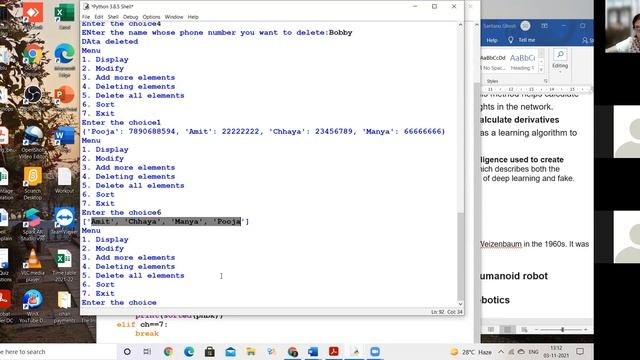Image resolution: width=640 pixels, height=360 pixels.
Task: Open the Microsoft Edge desktop shortcut
Action: point(64,59)
